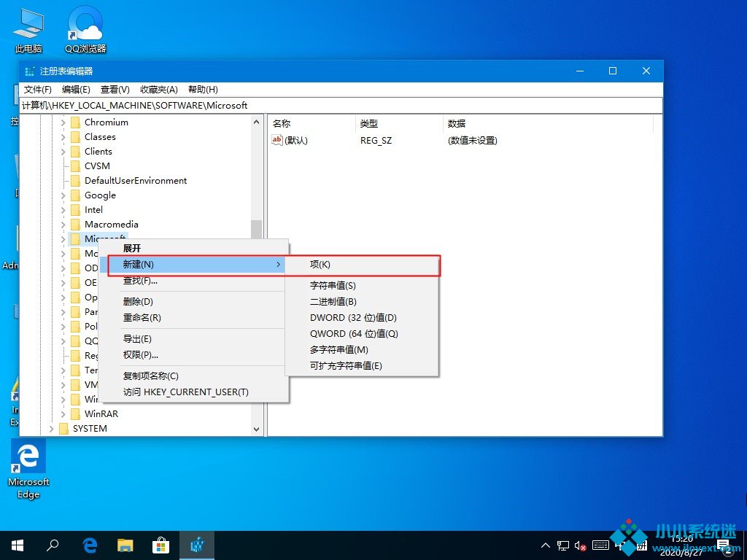The height and width of the screenshot is (560, 747).
Task: Open the Microsoft Edge desktop shortcut
Action: [28, 470]
